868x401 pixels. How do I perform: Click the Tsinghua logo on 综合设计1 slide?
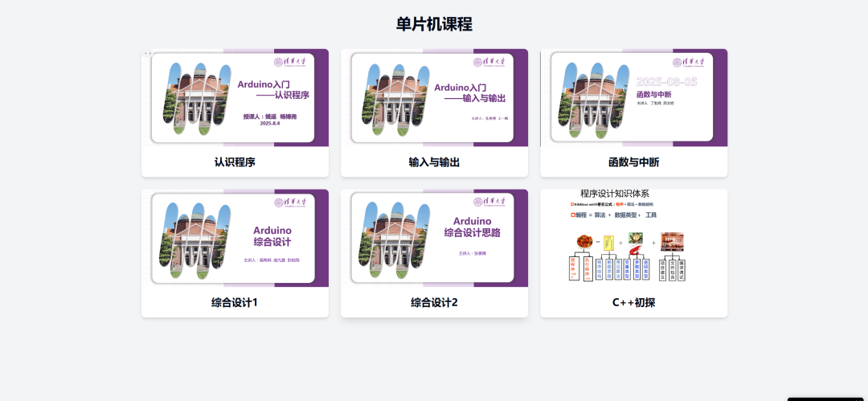click(290, 203)
